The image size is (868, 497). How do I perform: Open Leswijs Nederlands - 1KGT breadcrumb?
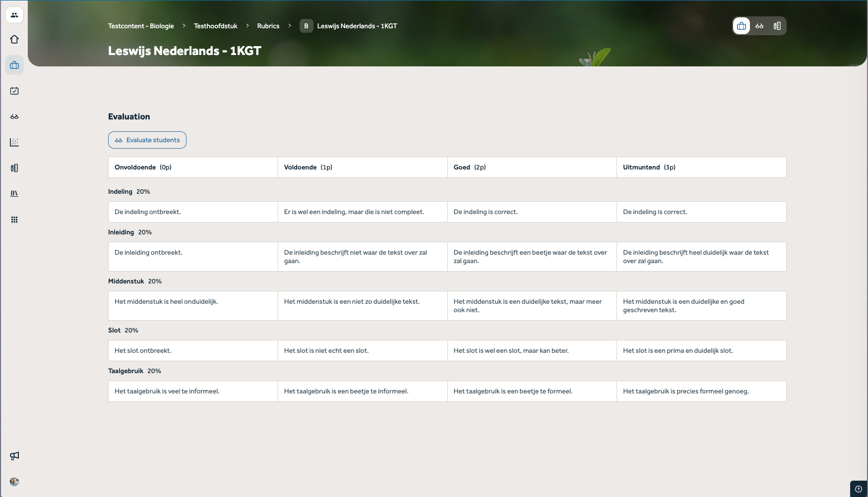[357, 26]
